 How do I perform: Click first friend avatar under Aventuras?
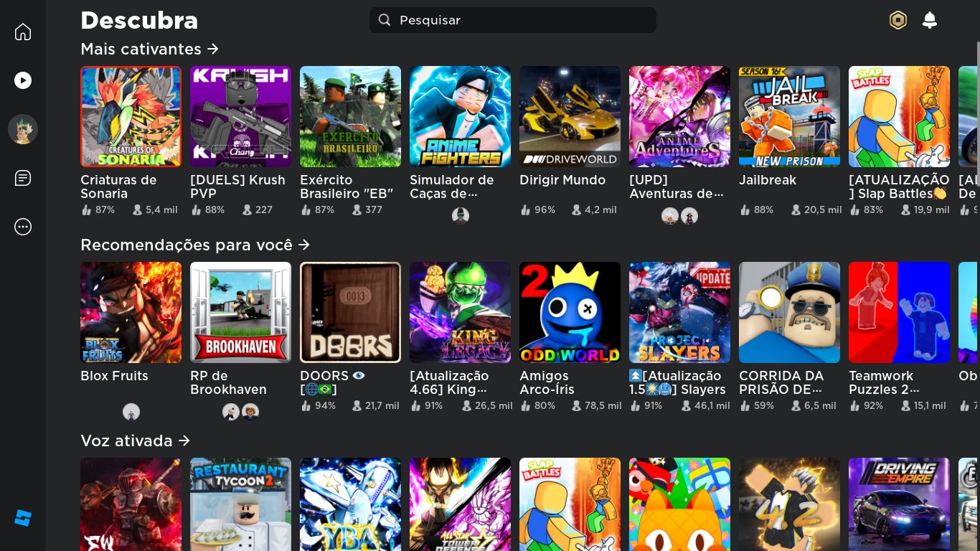pos(670,216)
